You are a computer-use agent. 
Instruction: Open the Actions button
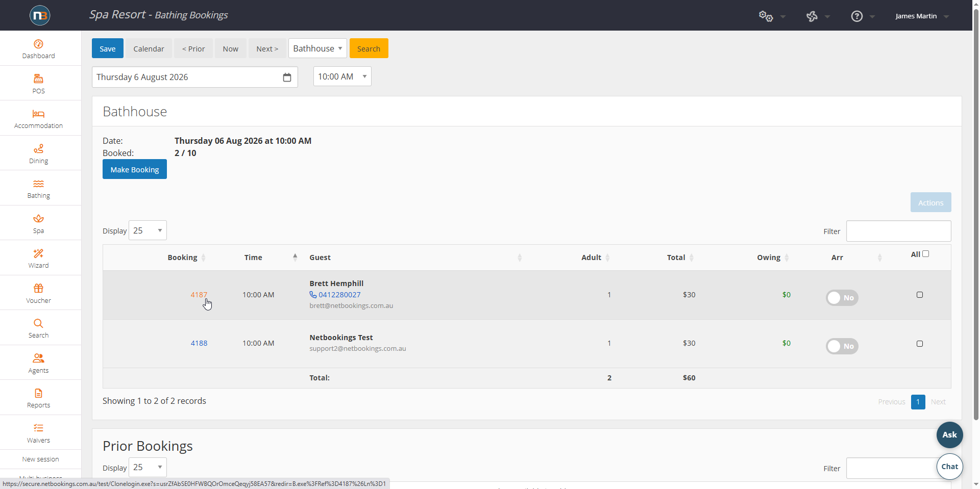[x=930, y=202]
